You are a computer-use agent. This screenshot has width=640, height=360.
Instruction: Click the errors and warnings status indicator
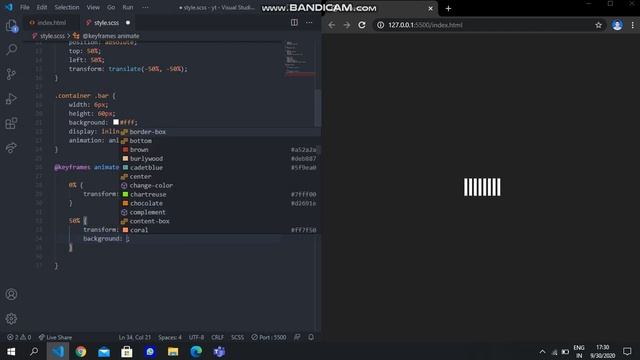point(19,337)
